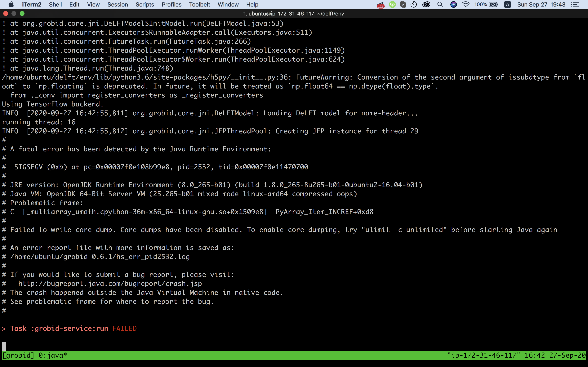Open the Upwork time tracker icon
Image resolution: width=588 pixels, height=367 pixels.
point(392,4)
